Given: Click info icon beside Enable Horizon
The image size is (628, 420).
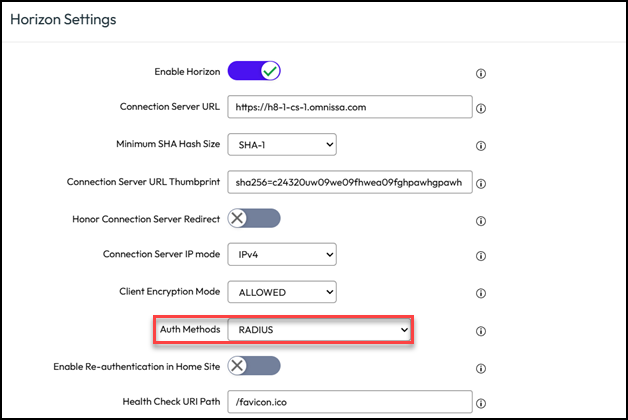Looking at the screenshot, I should click(x=481, y=73).
